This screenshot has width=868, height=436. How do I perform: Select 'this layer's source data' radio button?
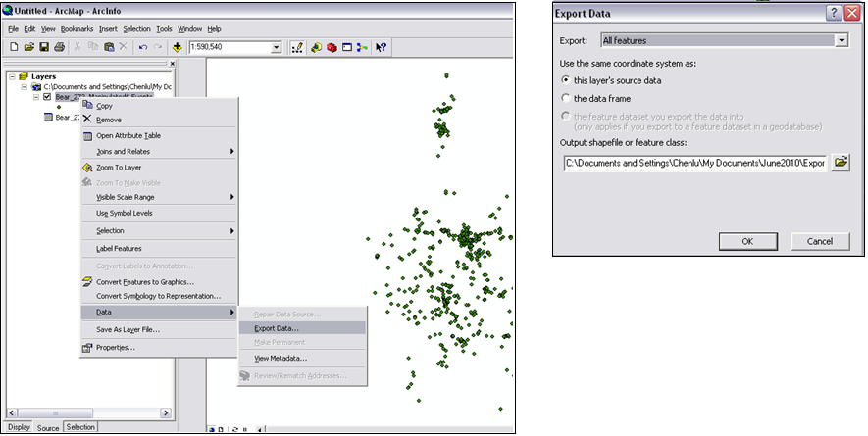[566, 79]
